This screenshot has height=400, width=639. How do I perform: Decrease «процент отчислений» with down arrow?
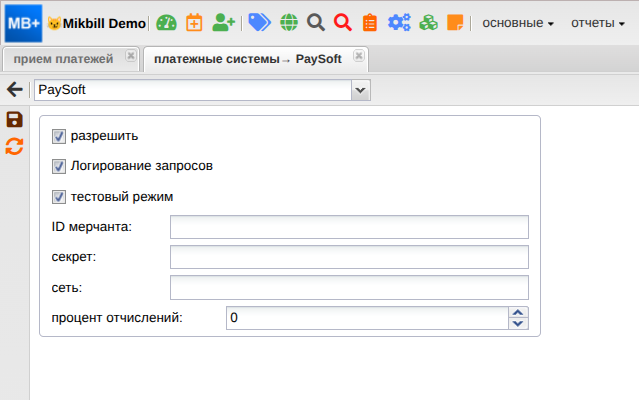518,323
